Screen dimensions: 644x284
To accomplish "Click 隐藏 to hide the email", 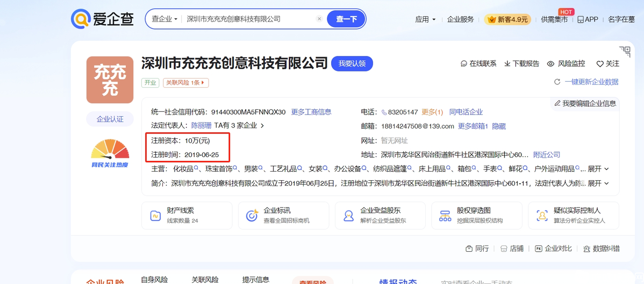I will 499,126.
